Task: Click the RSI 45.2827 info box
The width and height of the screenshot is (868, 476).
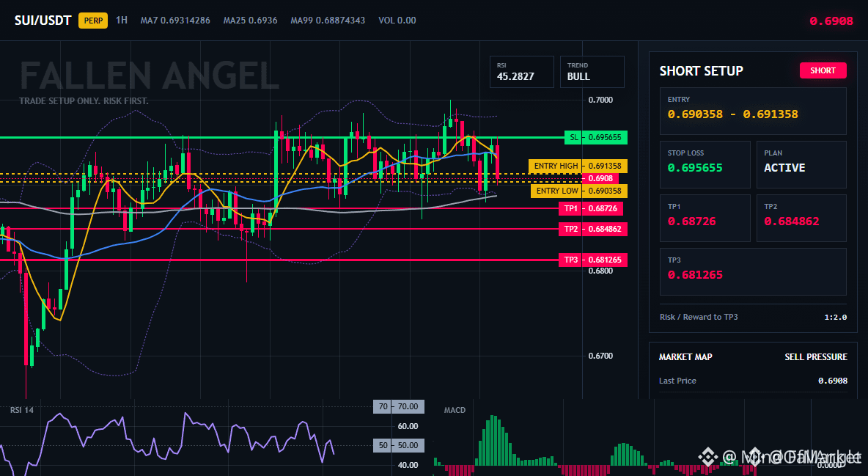Action: click(521, 71)
